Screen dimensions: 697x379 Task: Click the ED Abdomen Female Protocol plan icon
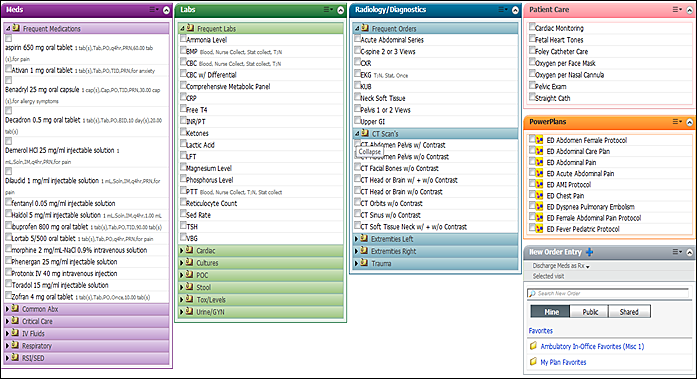click(539, 140)
